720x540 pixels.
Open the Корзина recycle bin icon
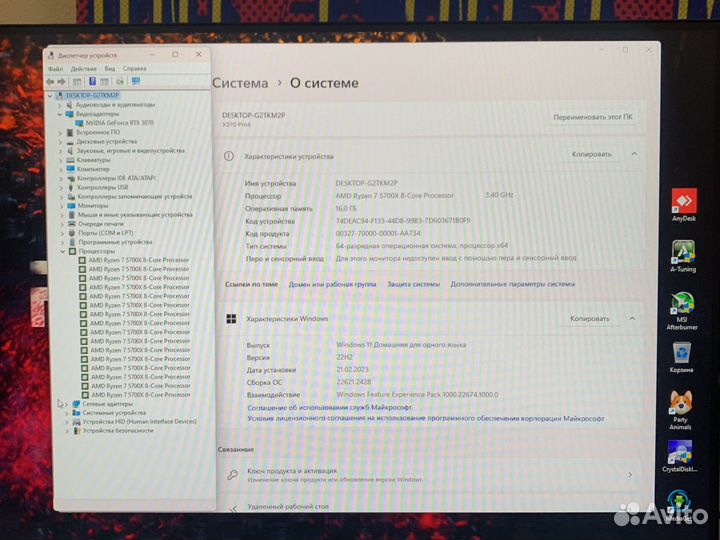[681, 358]
